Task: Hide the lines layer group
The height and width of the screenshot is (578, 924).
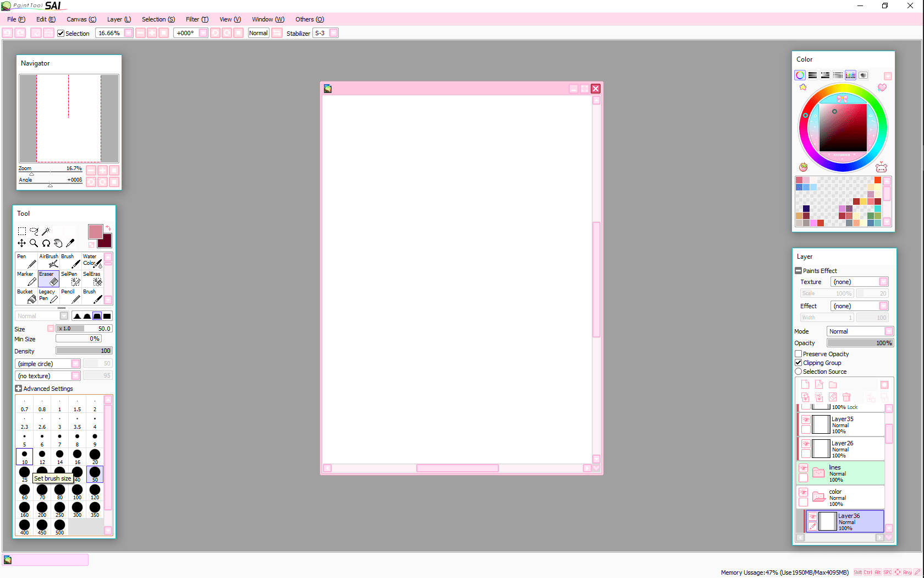Action: (802, 467)
